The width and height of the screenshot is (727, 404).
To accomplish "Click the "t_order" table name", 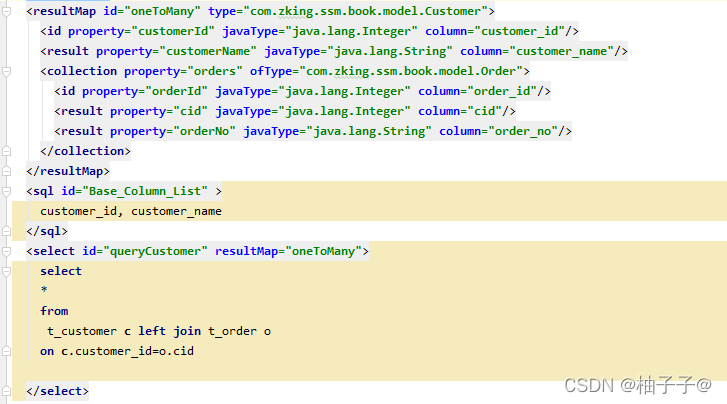I will point(232,331).
